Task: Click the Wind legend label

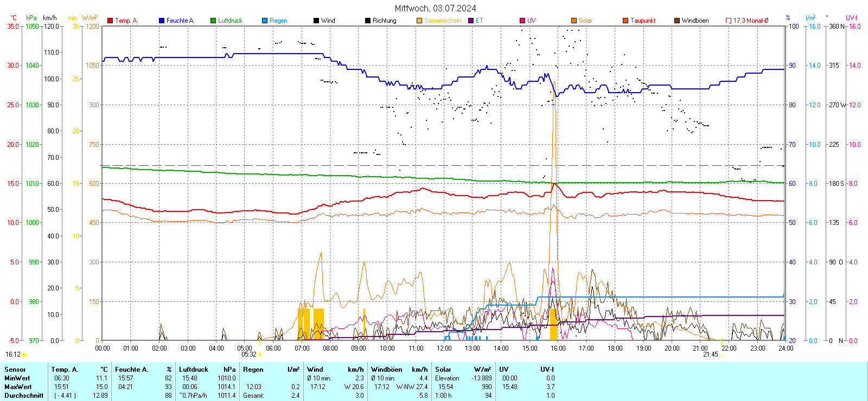Action: pos(328,21)
